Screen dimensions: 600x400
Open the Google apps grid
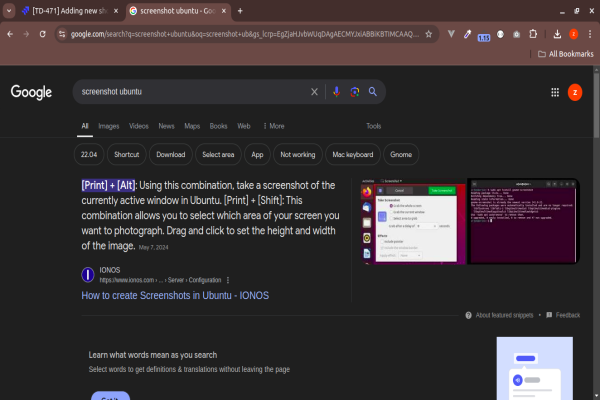point(555,92)
